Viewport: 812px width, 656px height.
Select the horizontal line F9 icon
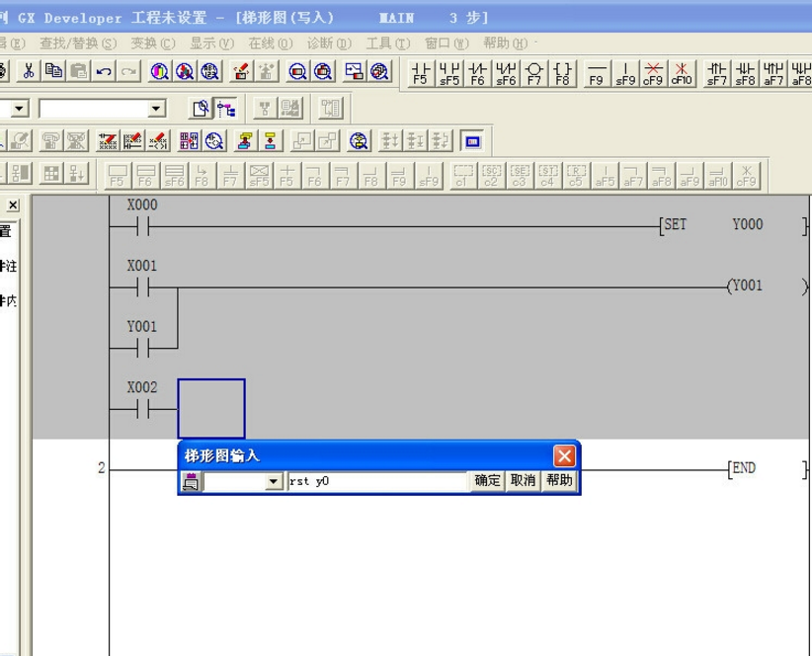[596, 72]
